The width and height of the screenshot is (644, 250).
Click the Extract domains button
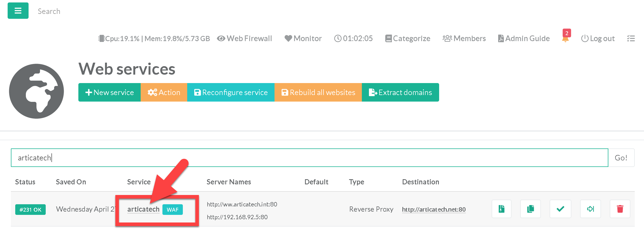click(x=400, y=92)
